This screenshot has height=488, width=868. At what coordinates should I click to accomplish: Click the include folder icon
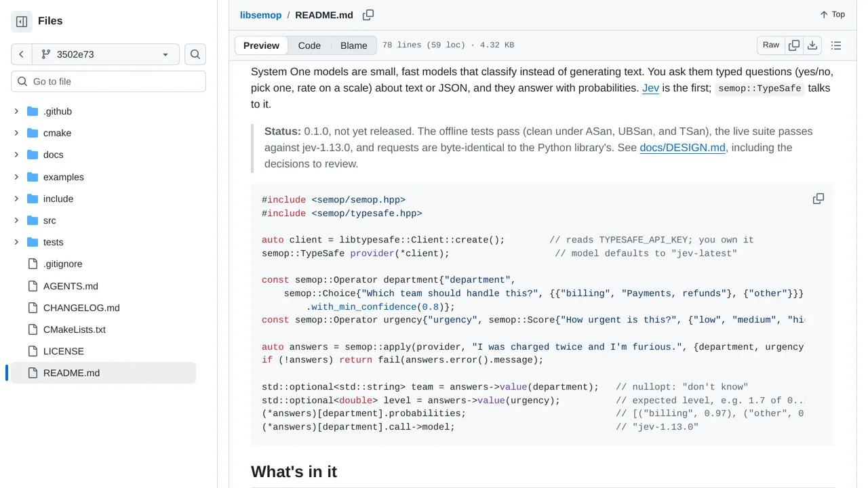tap(33, 199)
